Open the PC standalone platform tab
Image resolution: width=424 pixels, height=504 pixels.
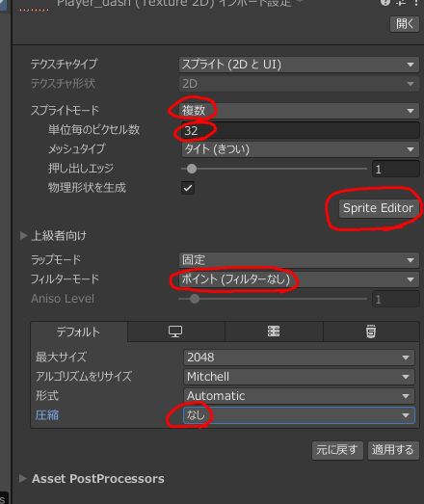pyautogui.click(x=175, y=332)
